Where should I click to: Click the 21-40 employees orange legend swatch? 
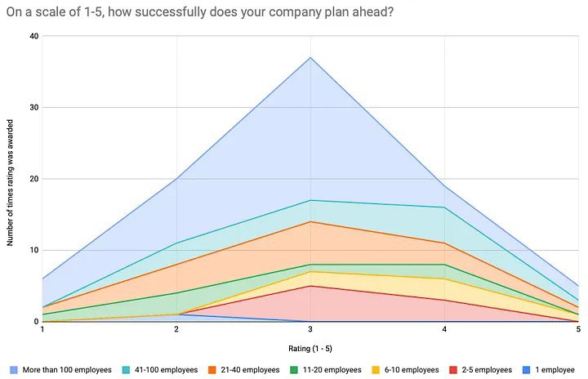212,370
